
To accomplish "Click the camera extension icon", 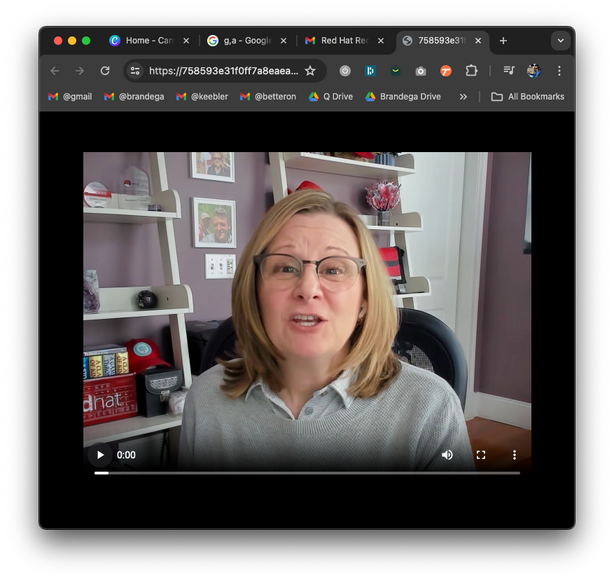I will (420, 71).
